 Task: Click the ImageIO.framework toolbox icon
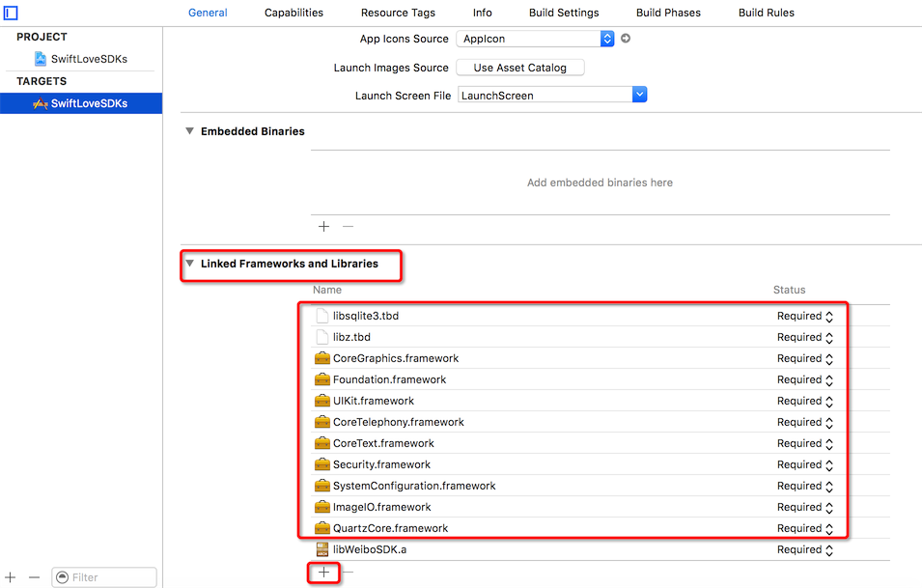322,506
